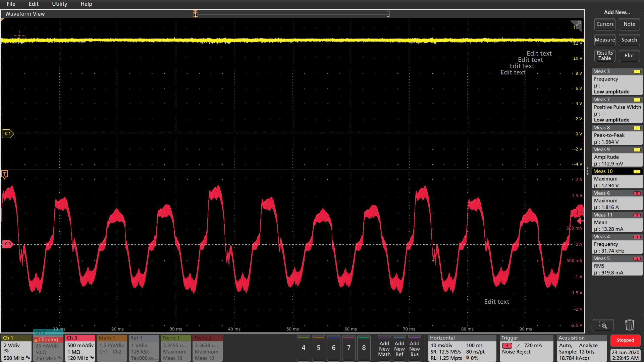The width and height of the screenshot is (644, 362).
Task: Open the Results Table
Action: tap(605, 56)
